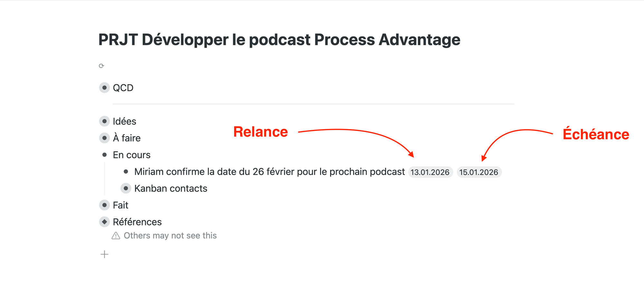Click the 15.01.2026 date tag
The image size is (644, 290).
pyautogui.click(x=479, y=172)
